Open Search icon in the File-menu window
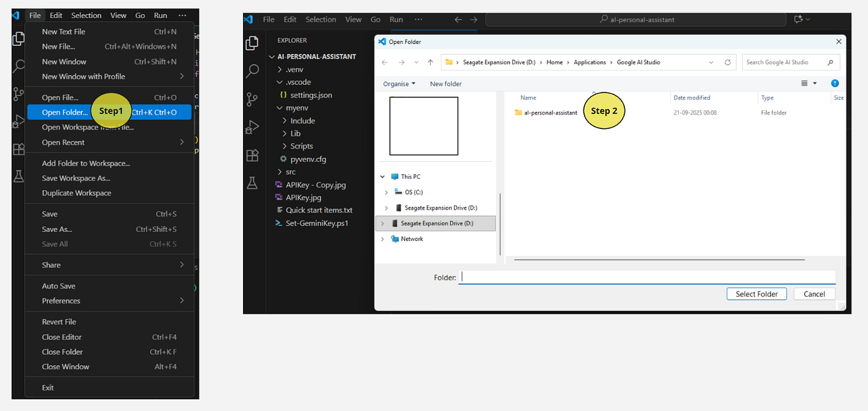 (x=18, y=66)
